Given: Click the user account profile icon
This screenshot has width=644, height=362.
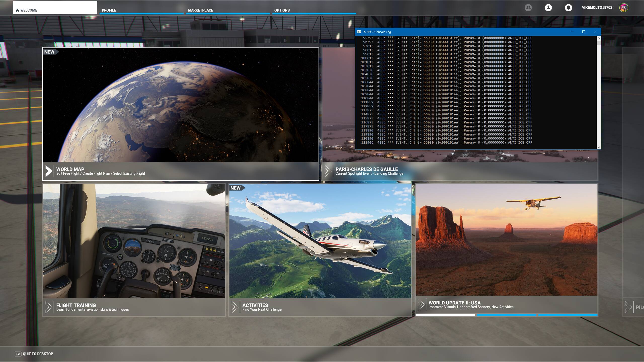Looking at the screenshot, I should coord(548,8).
